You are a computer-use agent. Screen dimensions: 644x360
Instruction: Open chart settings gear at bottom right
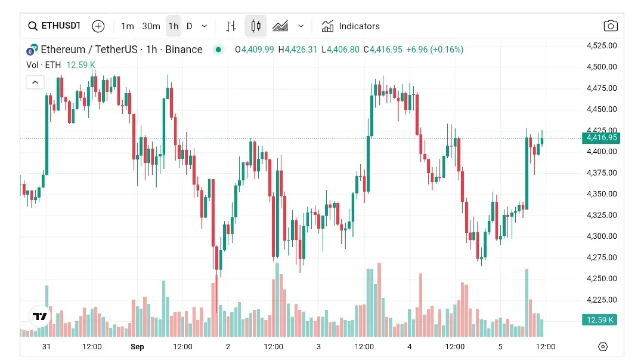[602, 347]
